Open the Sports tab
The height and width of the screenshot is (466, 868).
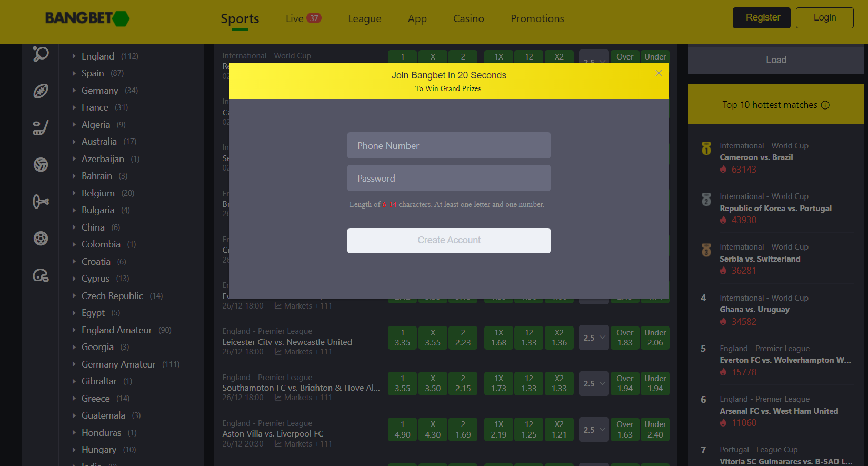(240, 19)
